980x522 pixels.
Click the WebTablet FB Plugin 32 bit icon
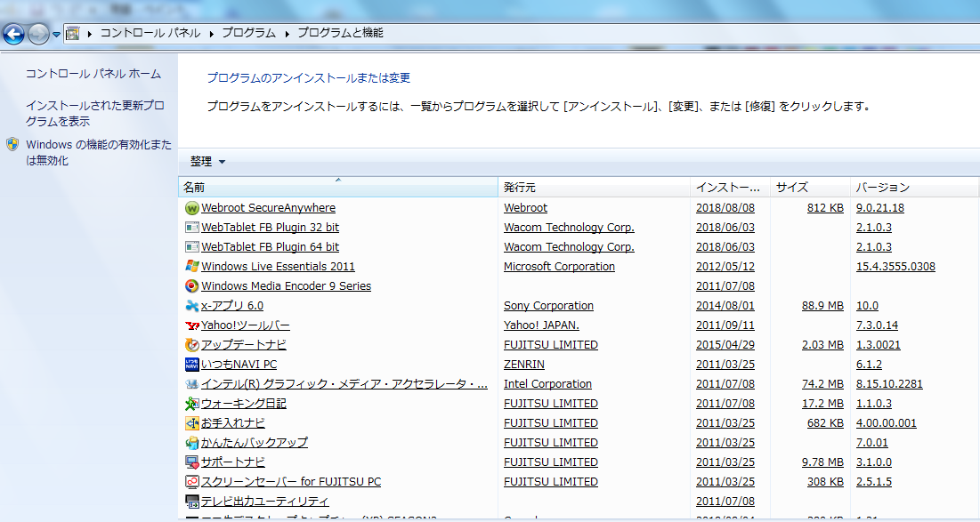[x=192, y=228]
